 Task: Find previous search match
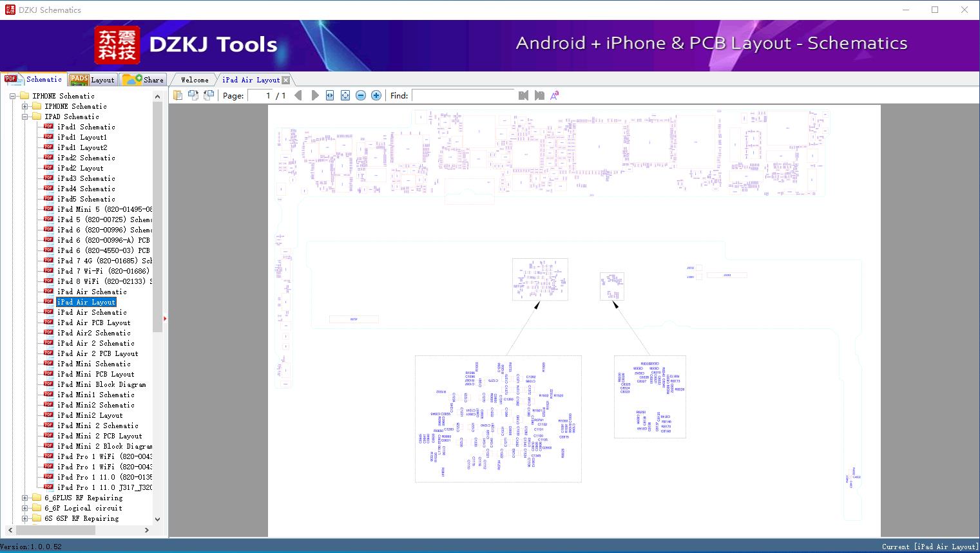[x=523, y=95]
